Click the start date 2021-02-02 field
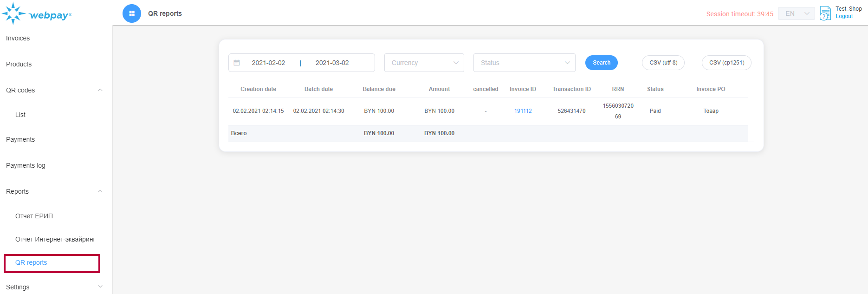The width and height of the screenshot is (868, 294). [268, 63]
